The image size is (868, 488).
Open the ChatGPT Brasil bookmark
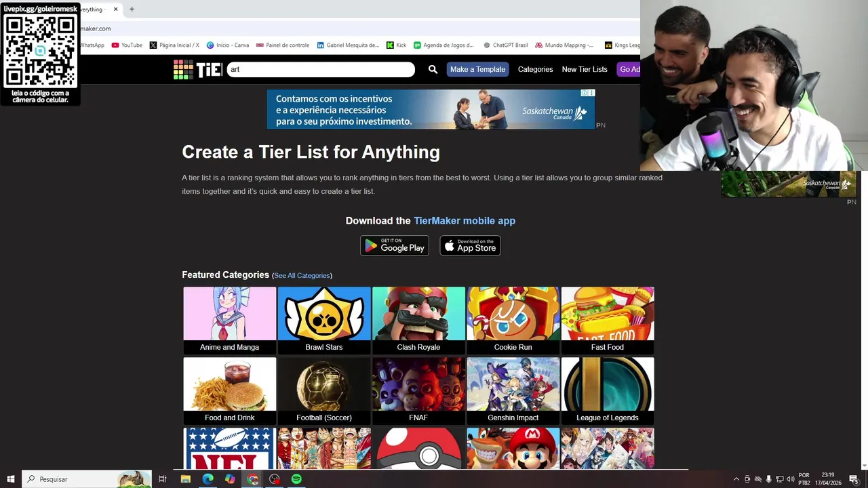[x=506, y=45]
